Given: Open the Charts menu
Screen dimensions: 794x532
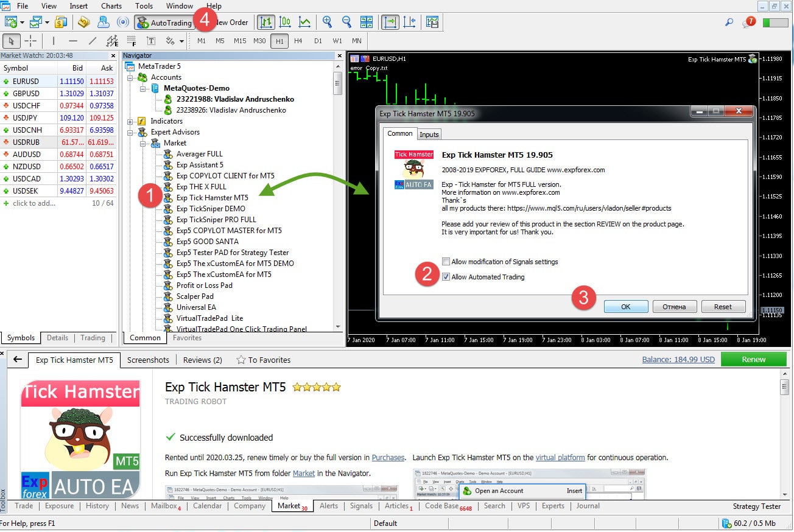Looking at the screenshot, I should tap(111, 6).
